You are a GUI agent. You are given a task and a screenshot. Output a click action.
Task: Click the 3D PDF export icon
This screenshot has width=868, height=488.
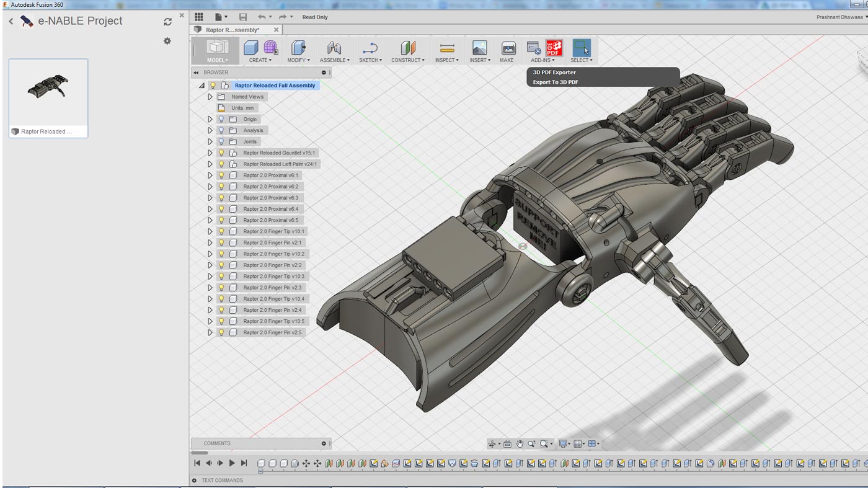554,48
